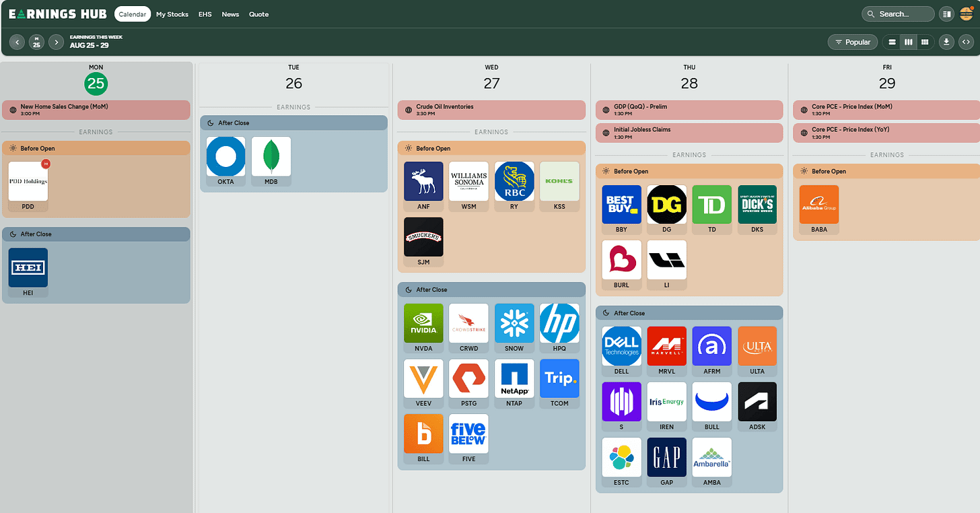980x513 pixels.
Task: Click the Abercrombie ANF moose logo
Action: (423, 181)
